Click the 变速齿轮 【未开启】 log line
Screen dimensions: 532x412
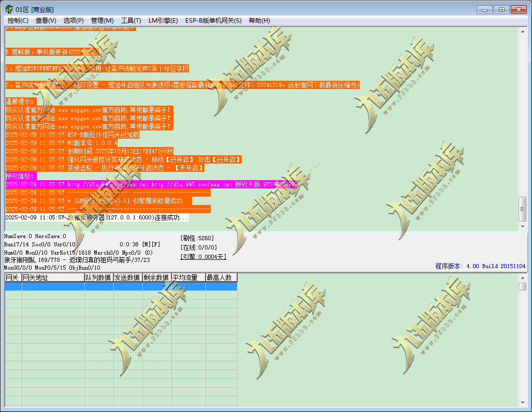tap(105, 168)
